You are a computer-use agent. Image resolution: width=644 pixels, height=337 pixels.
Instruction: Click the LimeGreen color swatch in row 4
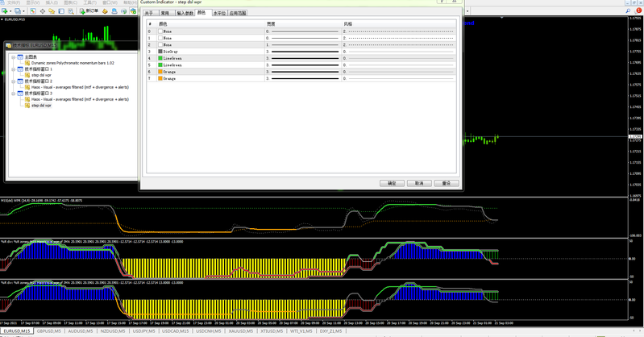point(160,58)
